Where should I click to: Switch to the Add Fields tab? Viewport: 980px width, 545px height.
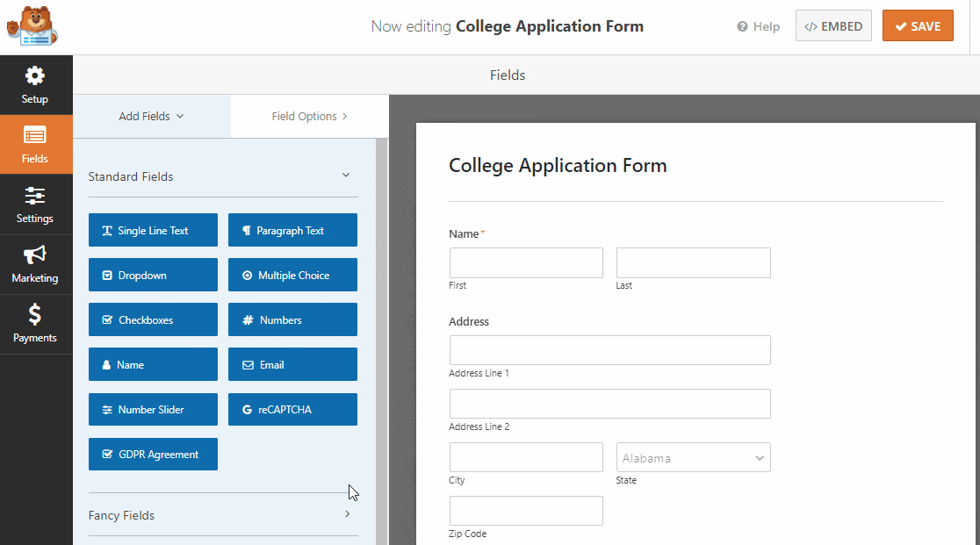coord(152,116)
